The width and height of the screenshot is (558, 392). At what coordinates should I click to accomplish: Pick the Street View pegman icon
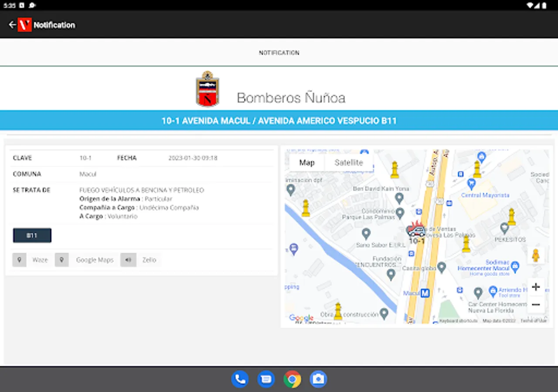point(536,255)
